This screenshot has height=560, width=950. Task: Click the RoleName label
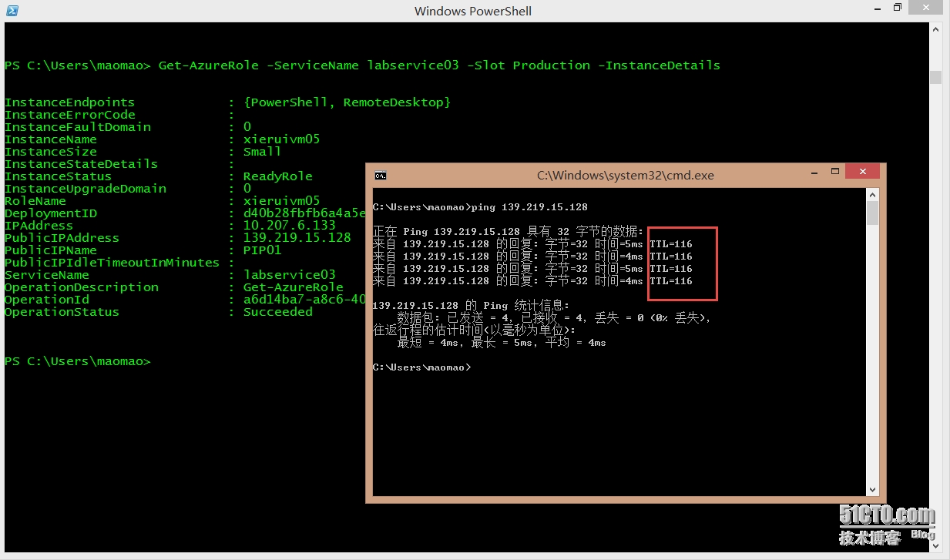(x=35, y=201)
